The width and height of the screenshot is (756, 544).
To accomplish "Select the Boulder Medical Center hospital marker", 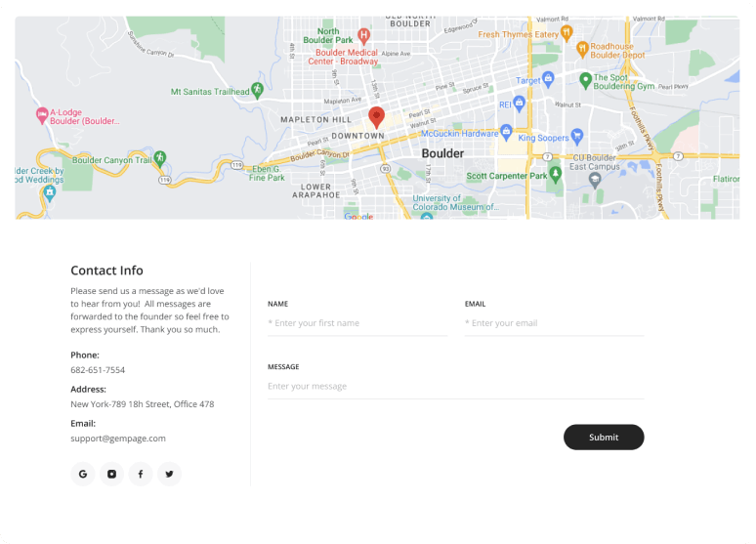I will [x=364, y=36].
